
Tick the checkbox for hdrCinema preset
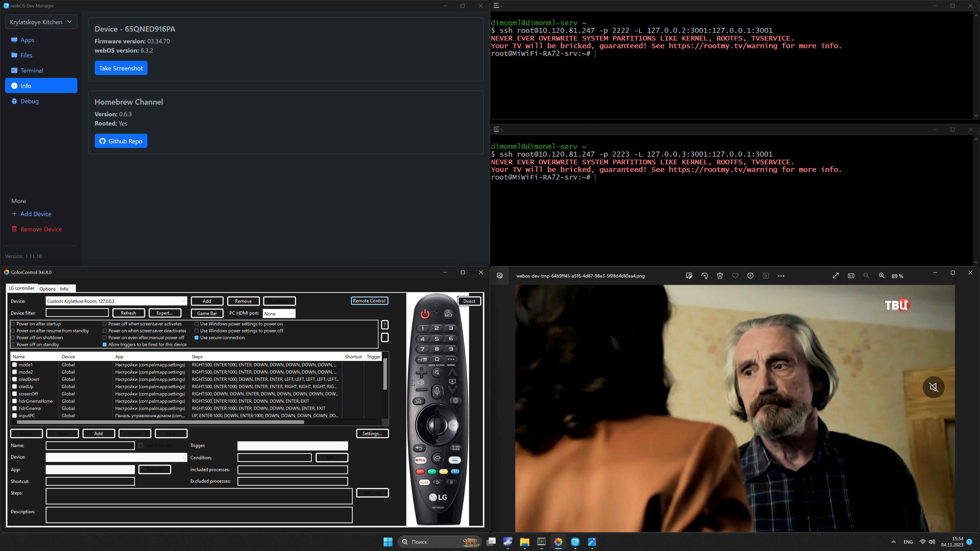[15, 408]
